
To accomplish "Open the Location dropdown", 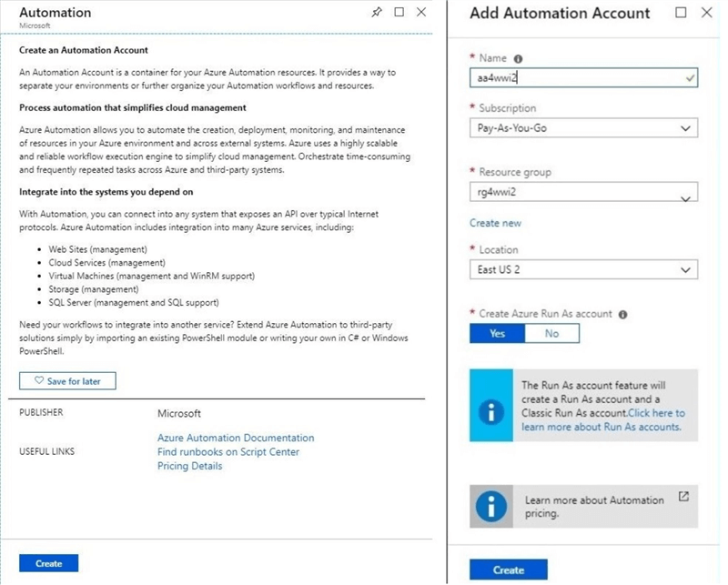I will (x=583, y=270).
